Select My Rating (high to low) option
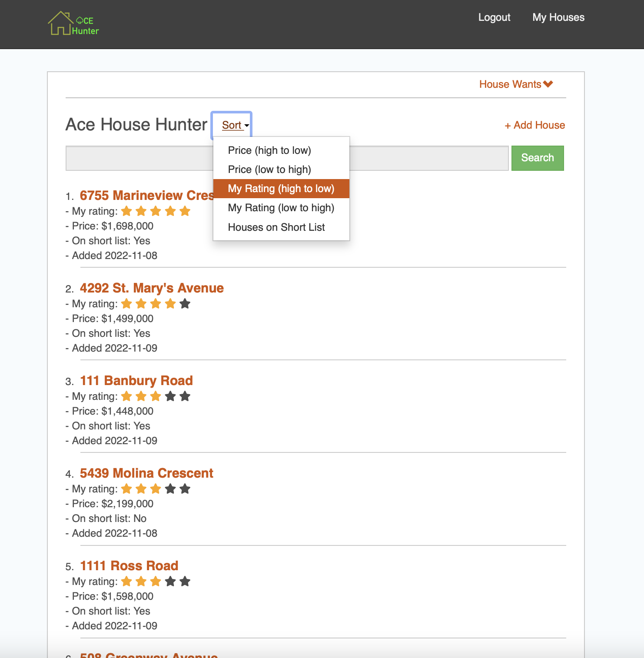This screenshot has width=644, height=658. [x=281, y=189]
